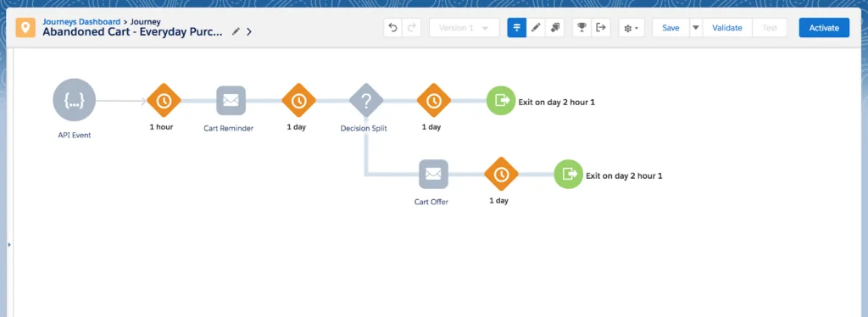Click top 'Exit on day 2 hour 1' text
Image resolution: width=868 pixels, height=317 pixels.
[x=557, y=102]
